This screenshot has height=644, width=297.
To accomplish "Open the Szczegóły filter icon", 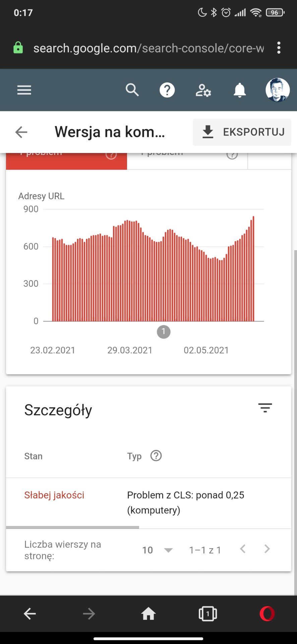I will coord(265,408).
